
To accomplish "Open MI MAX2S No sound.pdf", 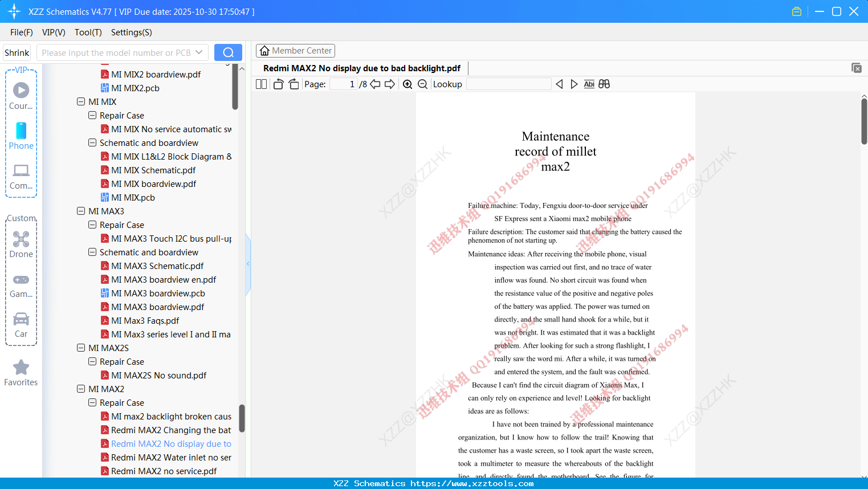I will click(158, 376).
